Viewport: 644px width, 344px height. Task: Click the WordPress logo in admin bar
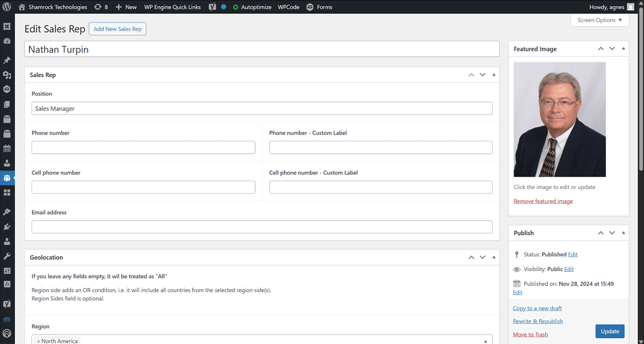click(x=7, y=7)
